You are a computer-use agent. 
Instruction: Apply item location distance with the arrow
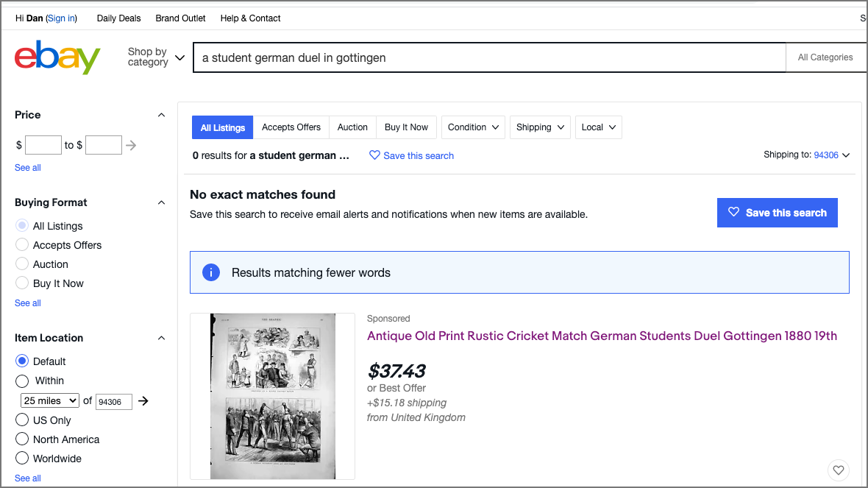143,401
